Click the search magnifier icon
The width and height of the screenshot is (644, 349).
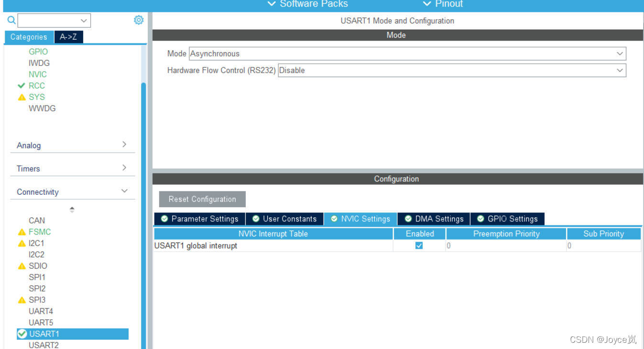coord(11,20)
